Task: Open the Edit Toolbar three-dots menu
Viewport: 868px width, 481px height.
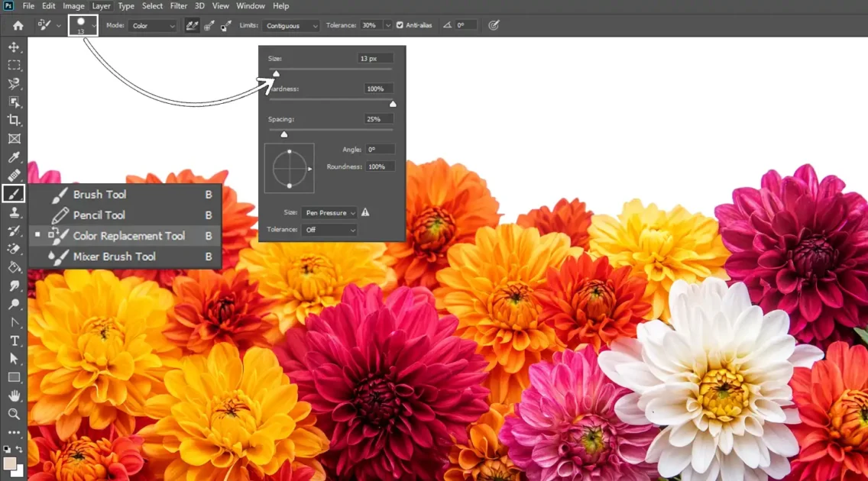Action: tap(14, 432)
